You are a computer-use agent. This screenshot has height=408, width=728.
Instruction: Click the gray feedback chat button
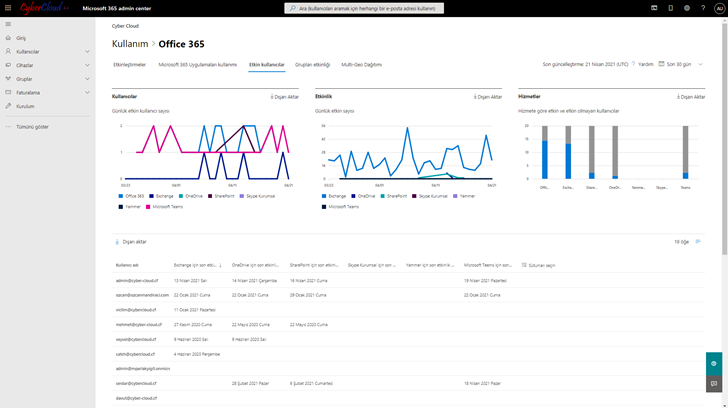click(x=714, y=383)
